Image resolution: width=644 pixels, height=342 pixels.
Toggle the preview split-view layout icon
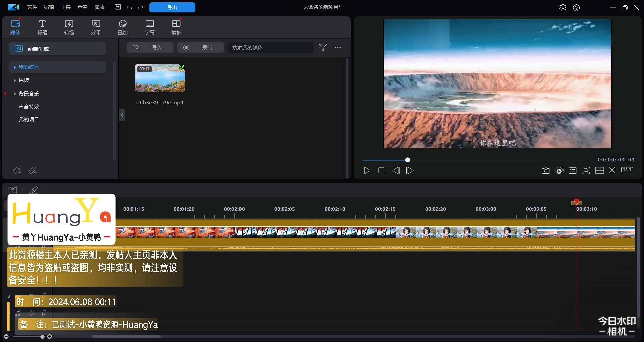(599, 171)
